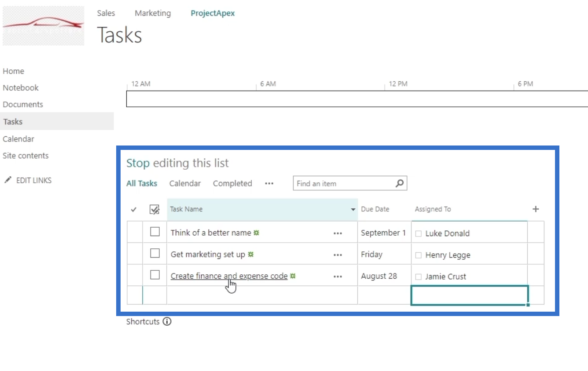The image size is (588, 371).
Task: Click the search magnifier icon in Find box
Action: 400,183
